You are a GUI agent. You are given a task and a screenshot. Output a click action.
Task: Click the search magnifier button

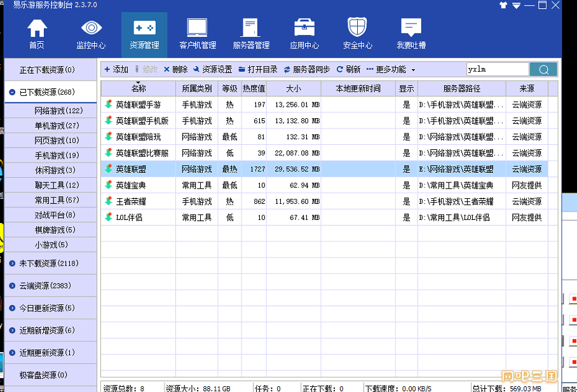point(543,69)
